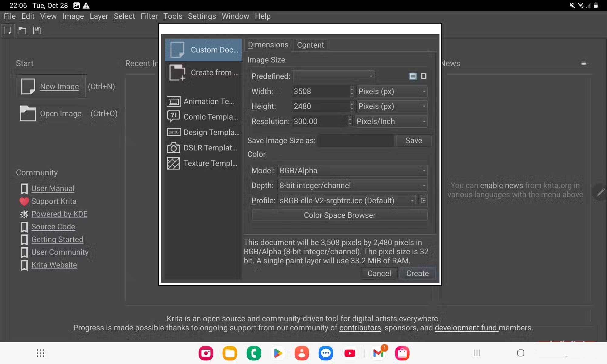The image size is (607, 364).
Task: Open the Depth dropdown
Action: tap(352, 185)
